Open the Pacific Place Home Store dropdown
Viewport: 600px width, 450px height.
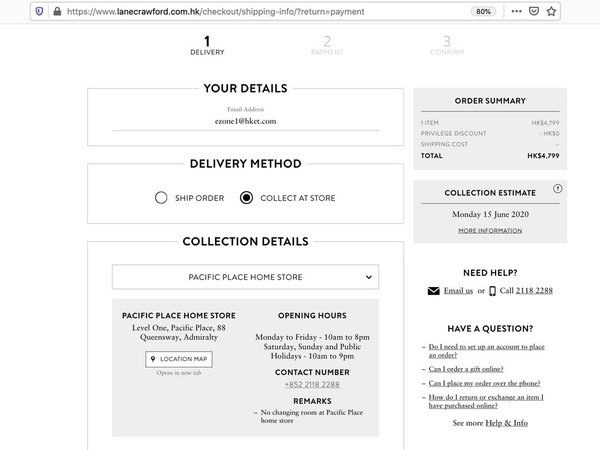(245, 276)
